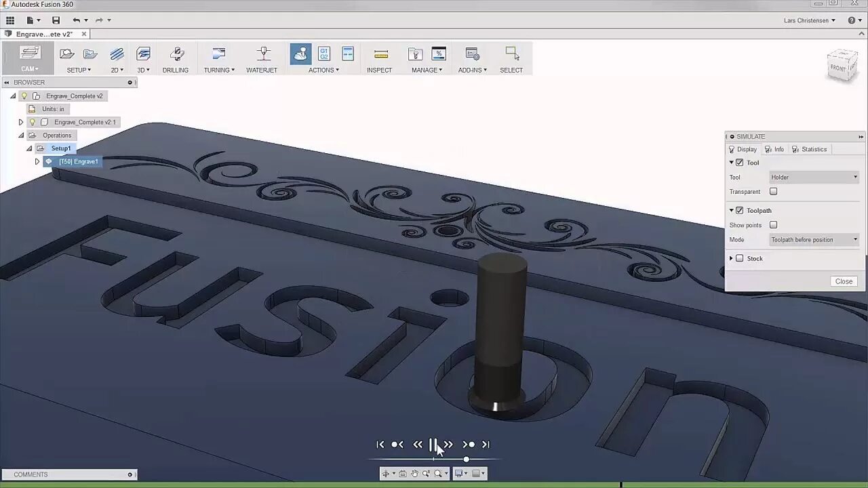
Task: Select the INSPECT measure tool
Action: coord(380,59)
